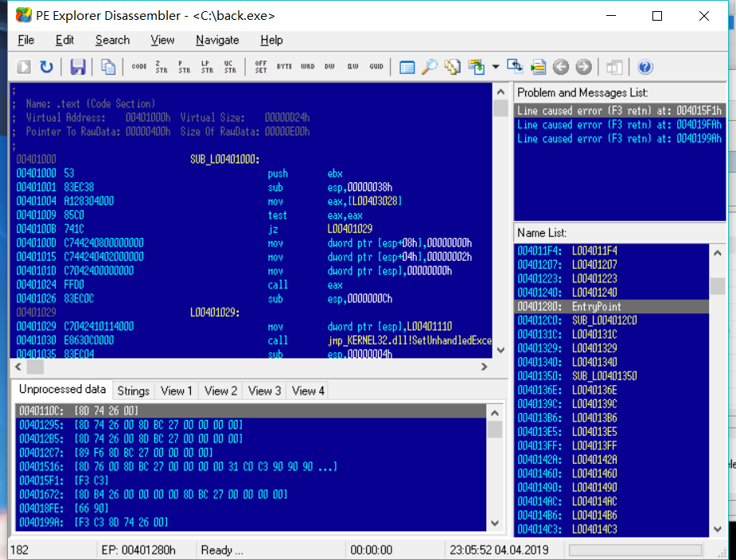Click the OFF SET toolbar button
This screenshot has width=736, height=560.
[x=261, y=67]
